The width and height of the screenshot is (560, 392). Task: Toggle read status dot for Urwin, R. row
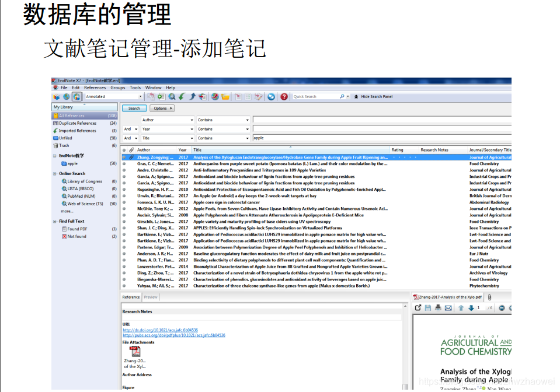click(124, 196)
